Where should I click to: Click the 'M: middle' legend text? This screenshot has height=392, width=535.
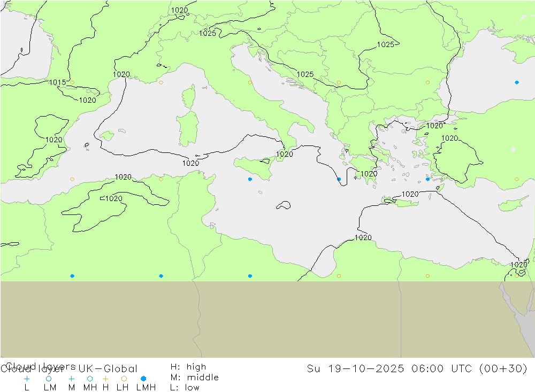coord(195,378)
